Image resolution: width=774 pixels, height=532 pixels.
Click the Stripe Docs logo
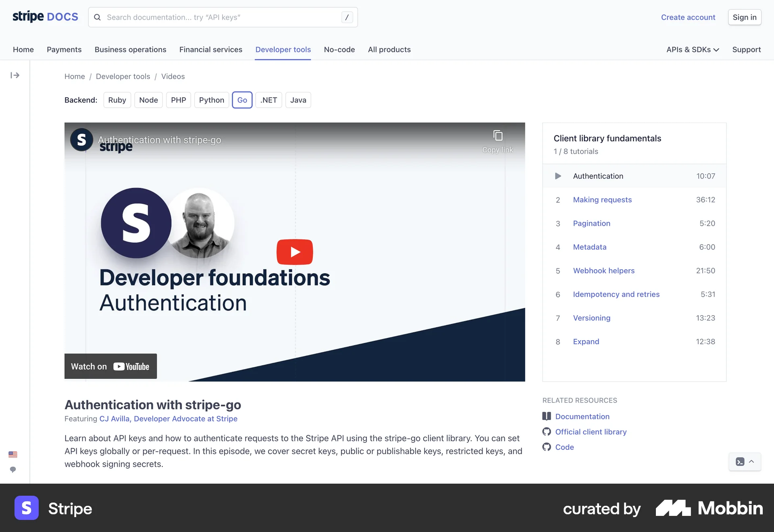[x=45, y=17]
